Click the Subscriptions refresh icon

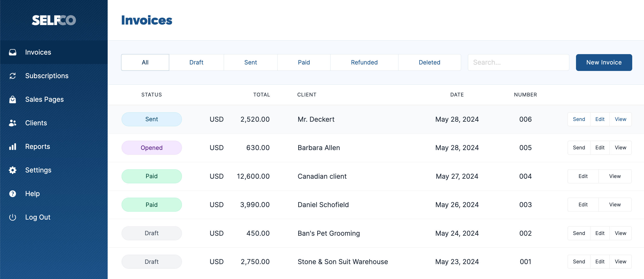point(12,76)
